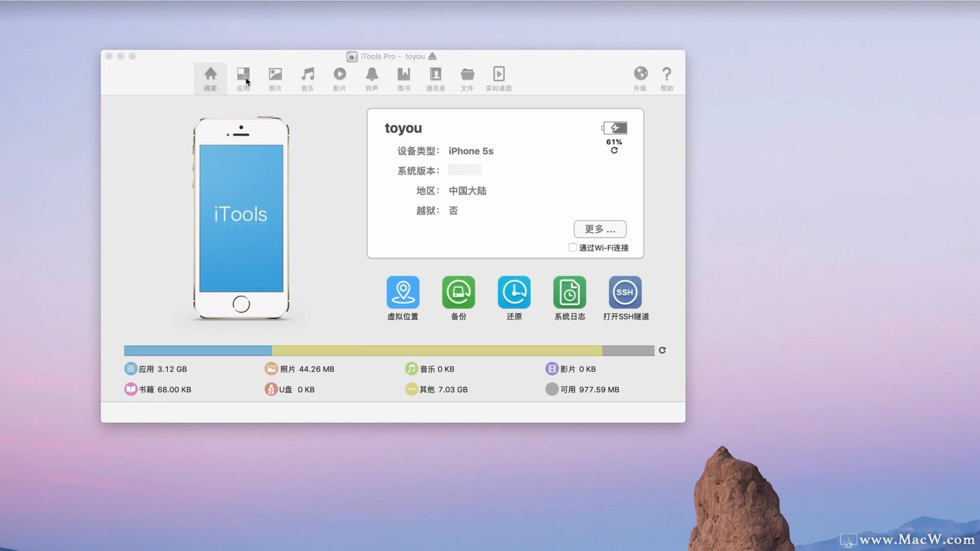Click the 其他 7.03 GB storage icon
This screenshot has width=980, height=551.
411,389
